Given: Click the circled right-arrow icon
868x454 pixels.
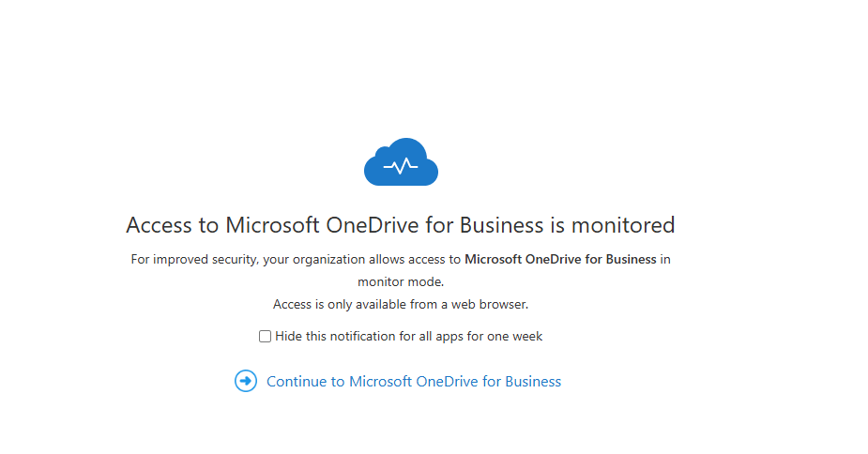Looking at the screenshot, I should [246, 381].
